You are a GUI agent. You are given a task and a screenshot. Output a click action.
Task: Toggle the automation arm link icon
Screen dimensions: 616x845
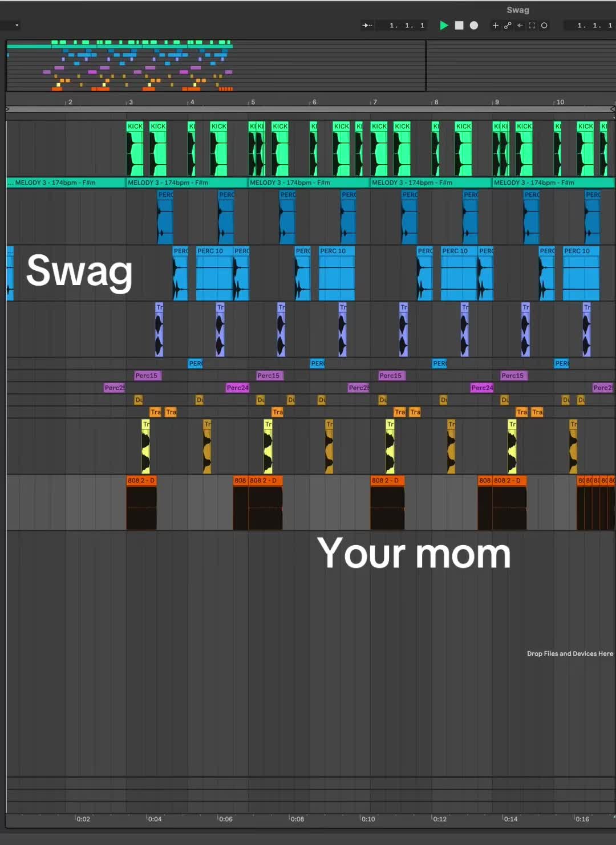[508, 25]
